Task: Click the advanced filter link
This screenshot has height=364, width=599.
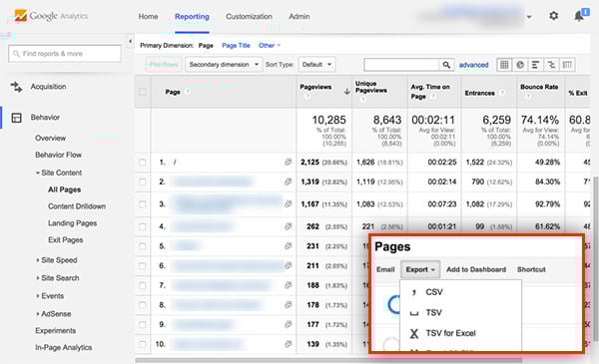Action: (473, 65)
